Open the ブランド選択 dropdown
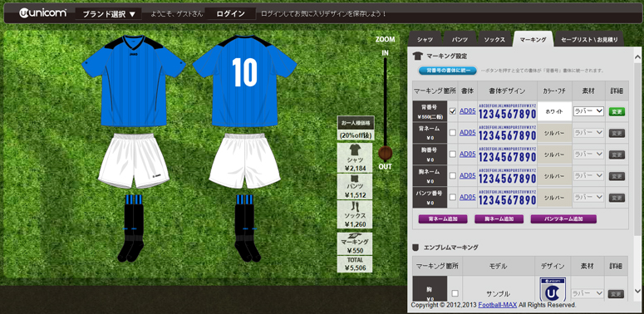This screenshot has width=644, height=314. coord(109,14)
